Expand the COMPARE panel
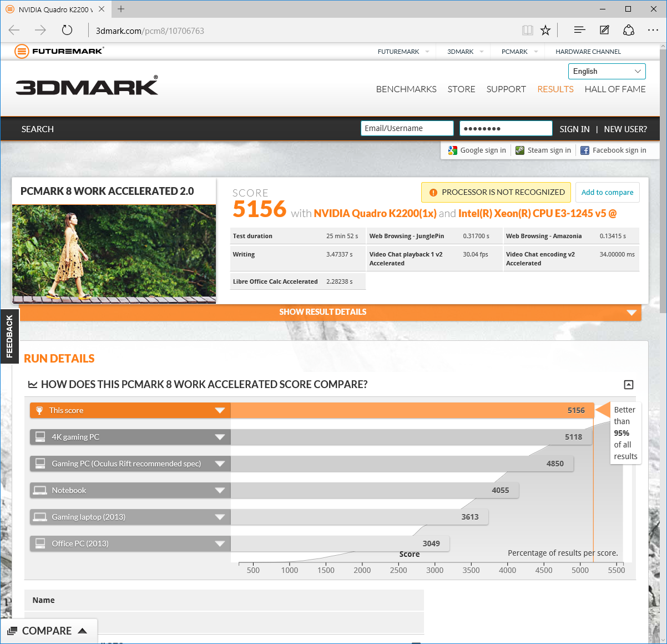The width and height of the screenshot is (667, 644). (x=48, y=631)
